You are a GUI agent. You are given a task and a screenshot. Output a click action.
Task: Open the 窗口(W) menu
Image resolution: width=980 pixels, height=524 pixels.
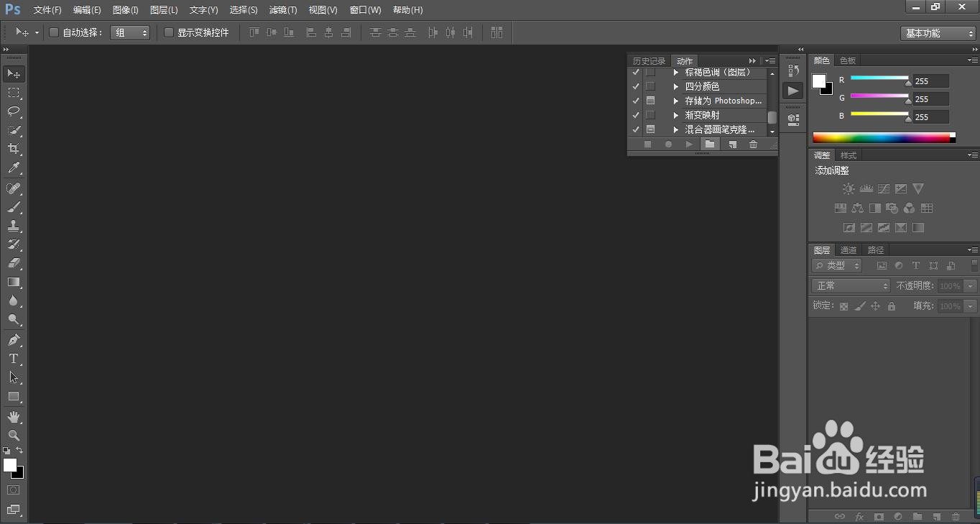pos(365,10)
